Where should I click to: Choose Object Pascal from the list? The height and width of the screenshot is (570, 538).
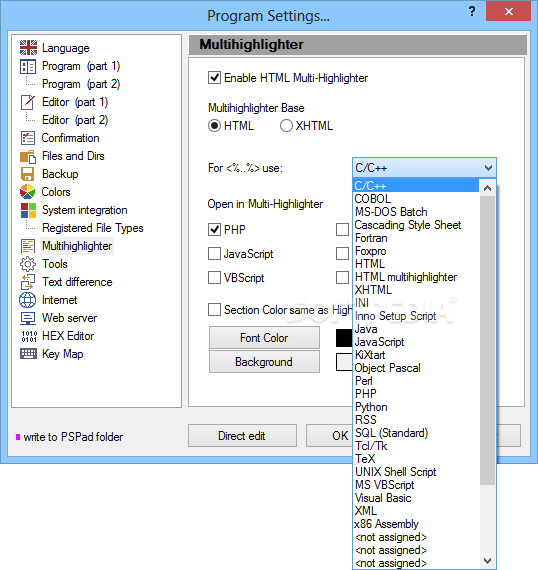click(416, 368)
